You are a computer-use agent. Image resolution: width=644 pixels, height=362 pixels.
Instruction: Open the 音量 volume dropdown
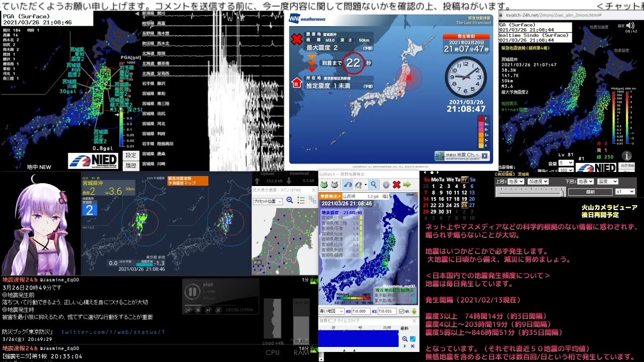click(x=566, y=163)
